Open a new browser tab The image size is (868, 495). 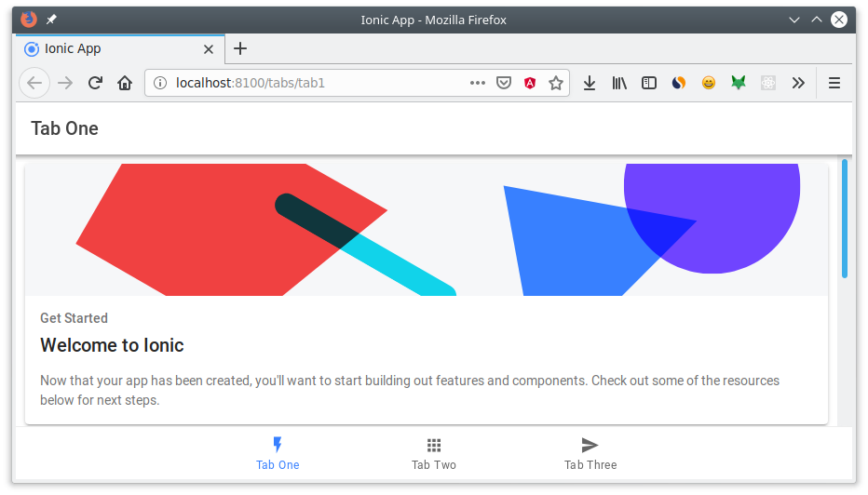point(240,48)
